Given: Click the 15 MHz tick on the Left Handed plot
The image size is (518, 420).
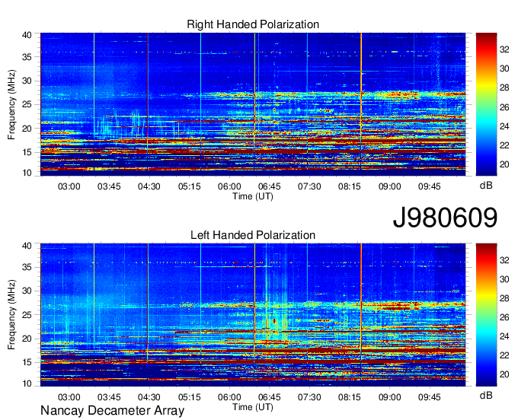Looking at the screenshot, I should point(27,363).
